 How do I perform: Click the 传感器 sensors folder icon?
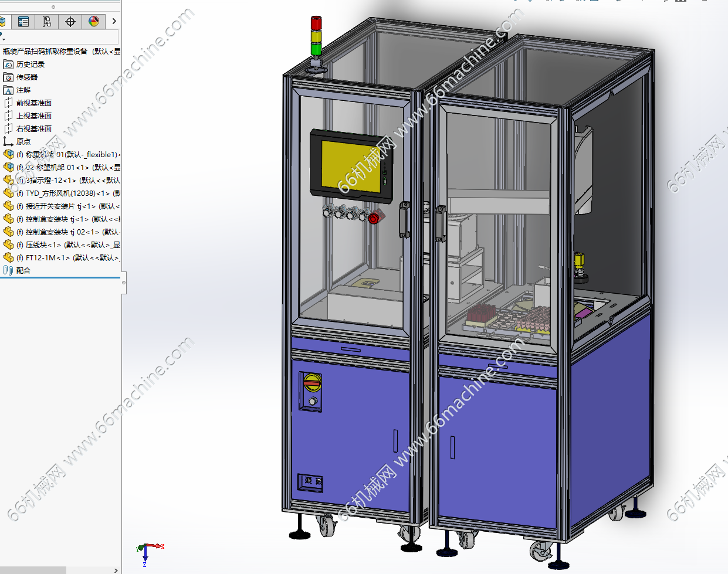[x=8, y=77]
